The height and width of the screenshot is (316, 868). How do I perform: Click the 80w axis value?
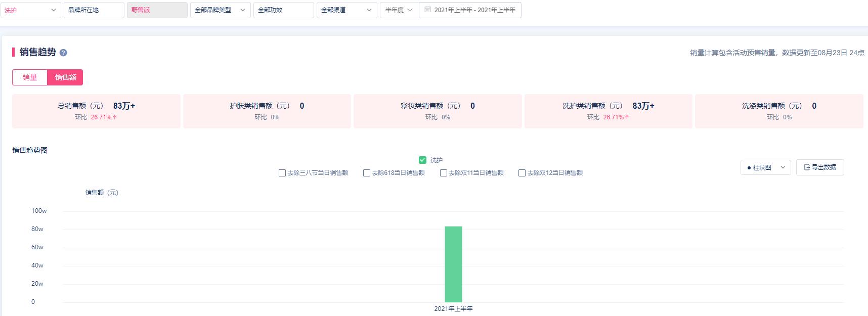(37, 229)
